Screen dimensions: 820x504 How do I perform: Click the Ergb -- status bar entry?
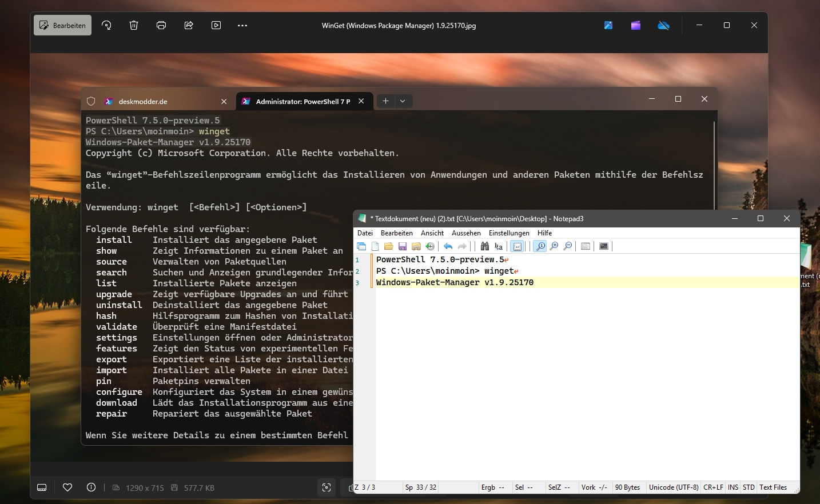pyautogui.click(x=493, y=487)
